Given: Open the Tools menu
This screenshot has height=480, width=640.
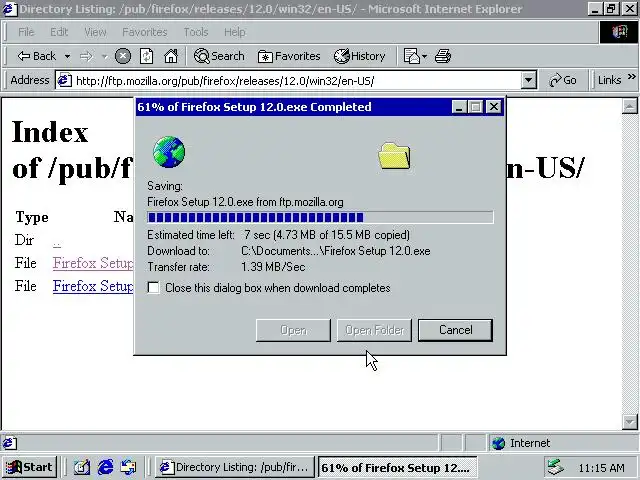Looking at the screenshot, I should tap(196, 32).
